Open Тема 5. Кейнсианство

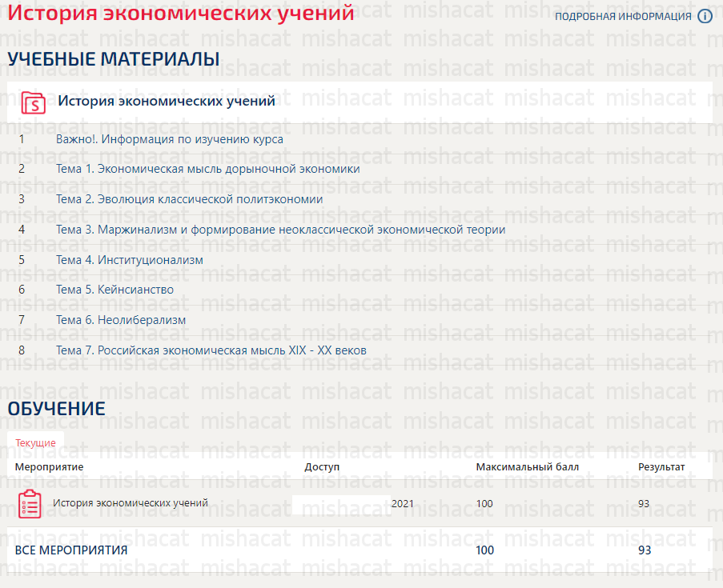114,290
